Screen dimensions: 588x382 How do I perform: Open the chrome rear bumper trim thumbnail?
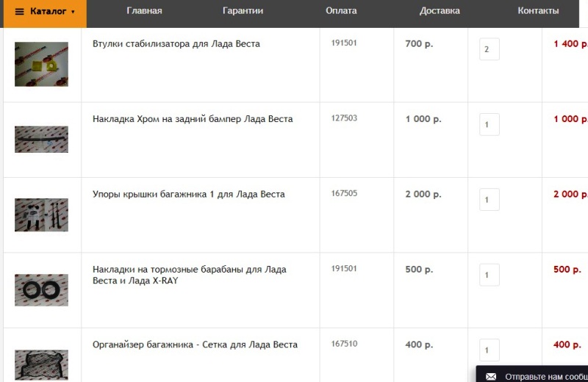tap(41, 140)
